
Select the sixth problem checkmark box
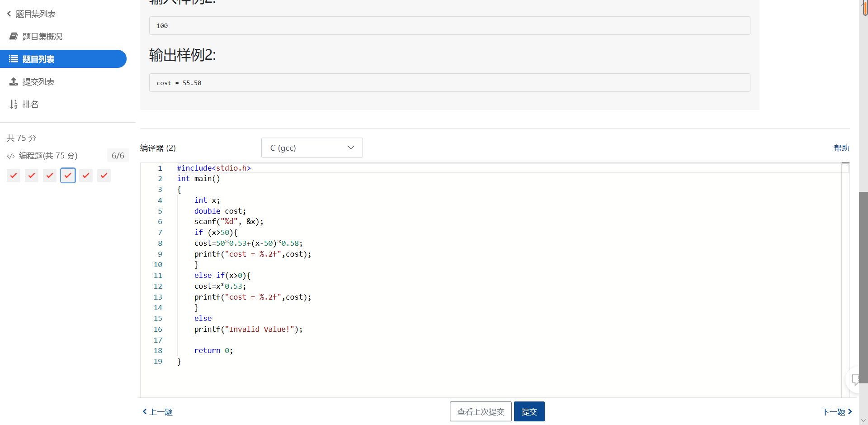[104, 176]
